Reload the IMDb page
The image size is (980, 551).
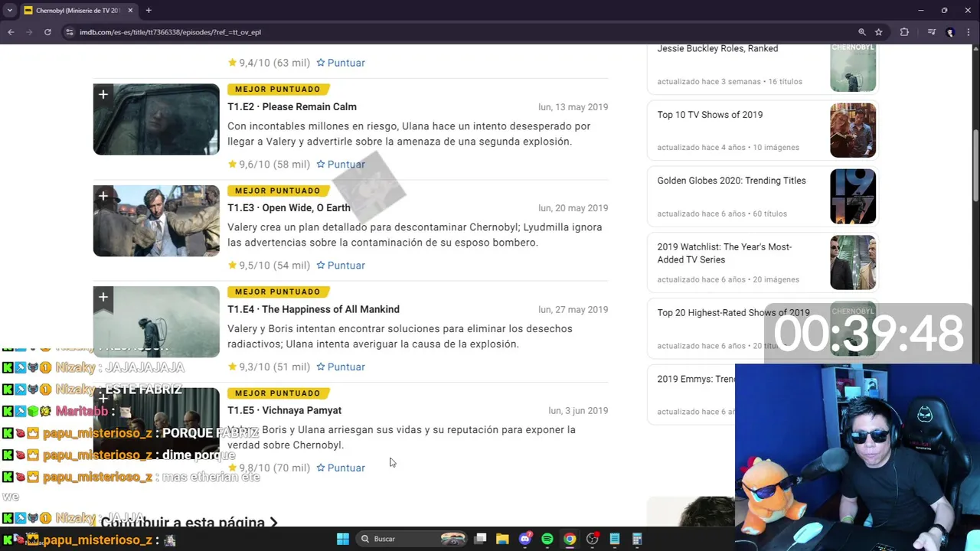coord(47,32)
